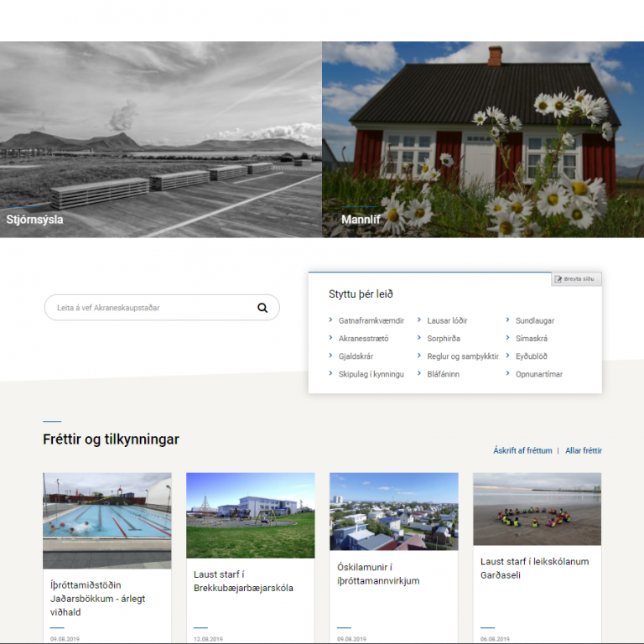Open Reglur og samþykktir link
The image size is (644, 644).
(462, 356)
